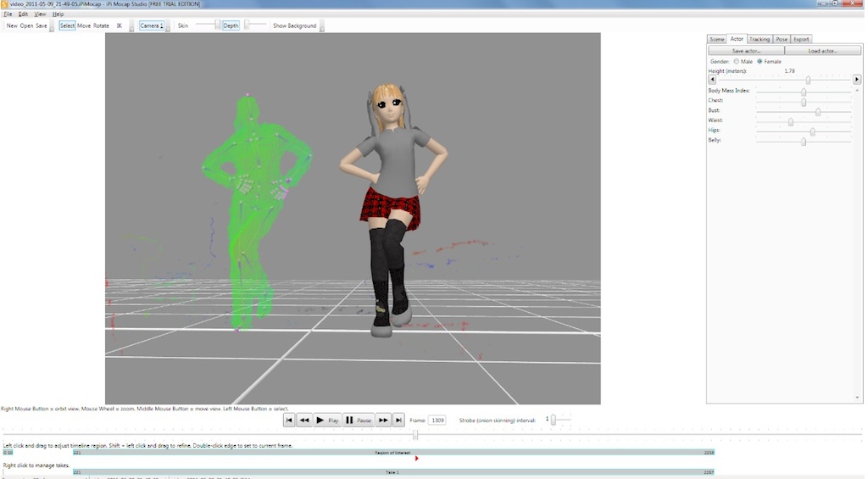The height and width of the screenshot is (479, 868).
Task: Click the Body Mass Index slider
Action: coord(804,92)
